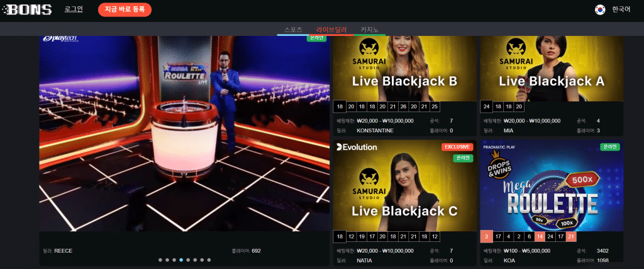Click dealer name MIA
The height and width of the screenshot is (269, 644).
tap(508, 131)
